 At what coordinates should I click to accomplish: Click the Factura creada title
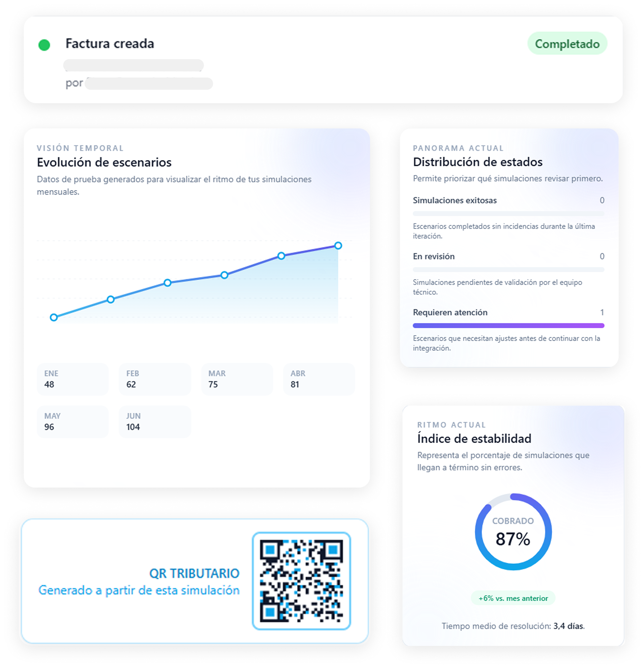(110, 44)
